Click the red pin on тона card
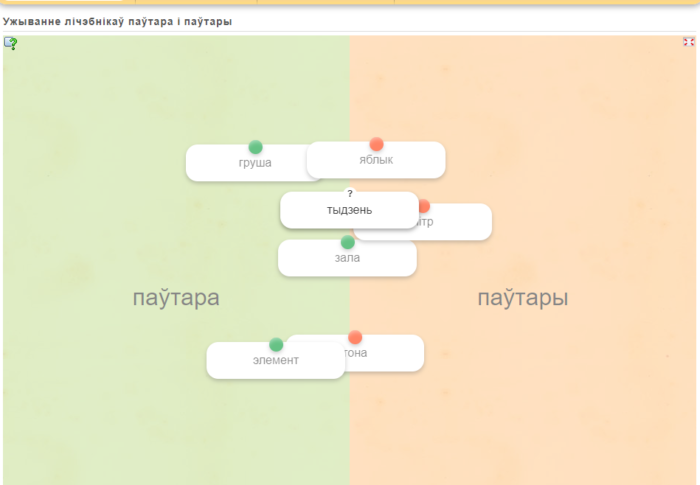 (355, 337)
